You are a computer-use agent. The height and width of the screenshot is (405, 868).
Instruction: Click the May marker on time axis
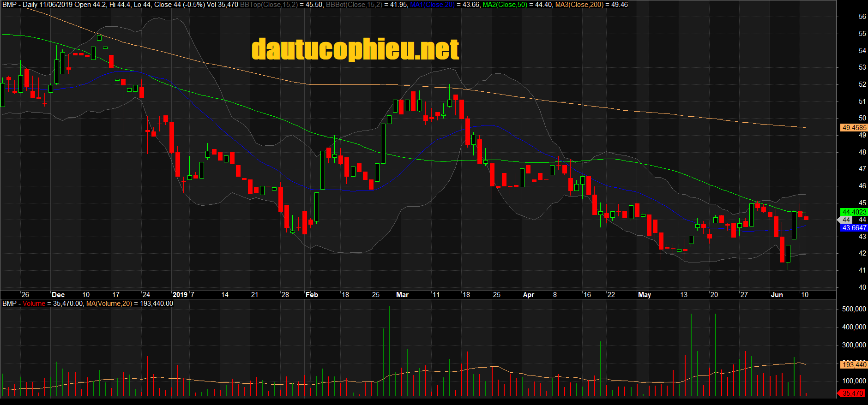[x=644, y=295]
